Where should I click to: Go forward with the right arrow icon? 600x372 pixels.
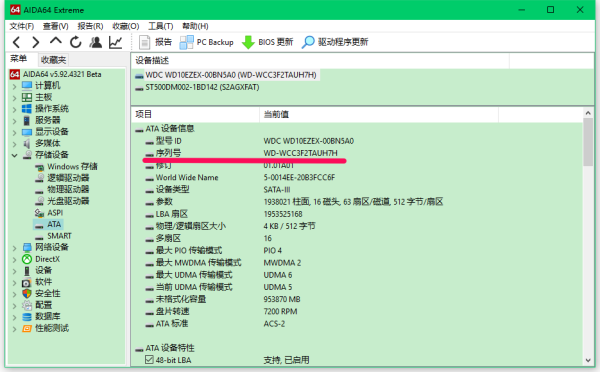36,42
